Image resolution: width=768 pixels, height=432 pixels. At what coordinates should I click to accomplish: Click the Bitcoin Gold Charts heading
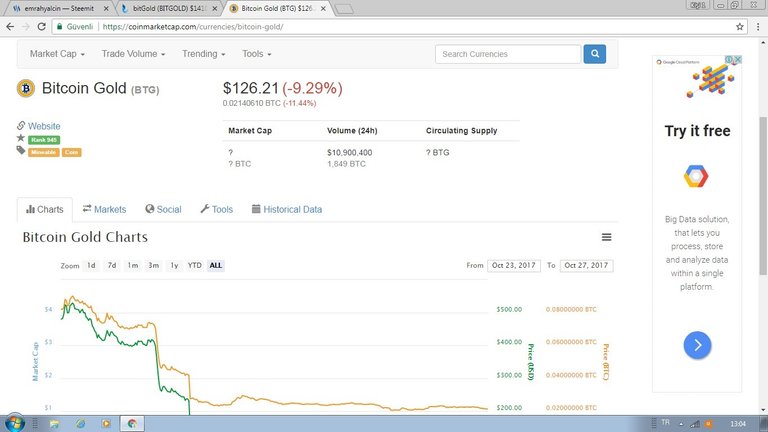85,237
